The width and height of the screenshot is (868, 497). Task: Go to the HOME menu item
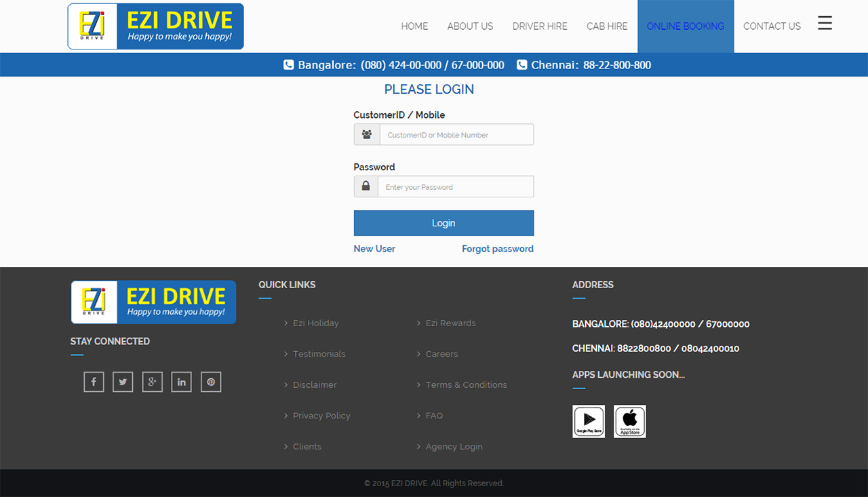[x=414, y=26]
